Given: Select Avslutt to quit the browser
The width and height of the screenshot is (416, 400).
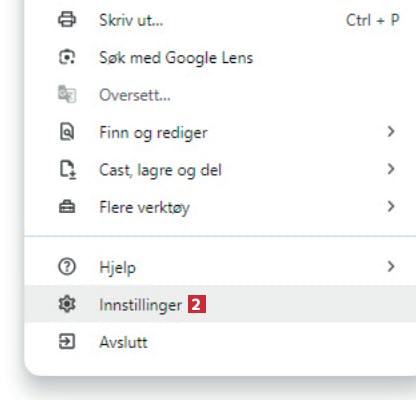Looking at the screenshot, I should [220, 342].
